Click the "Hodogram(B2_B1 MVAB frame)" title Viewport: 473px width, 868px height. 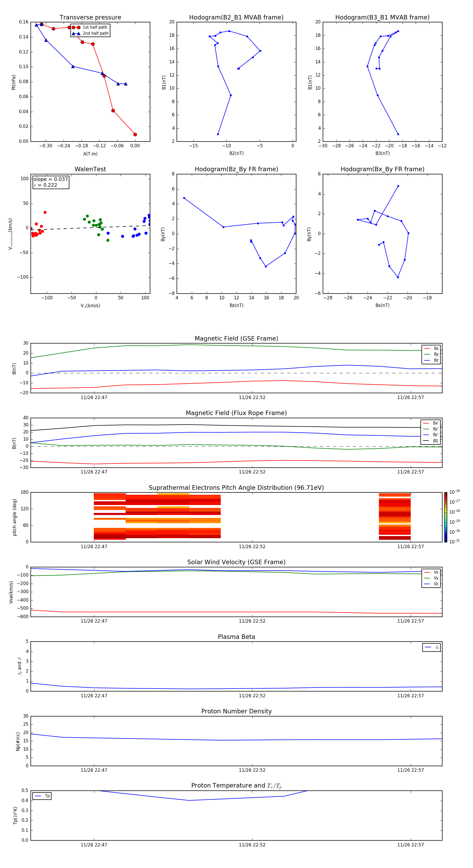click(236, 17)
